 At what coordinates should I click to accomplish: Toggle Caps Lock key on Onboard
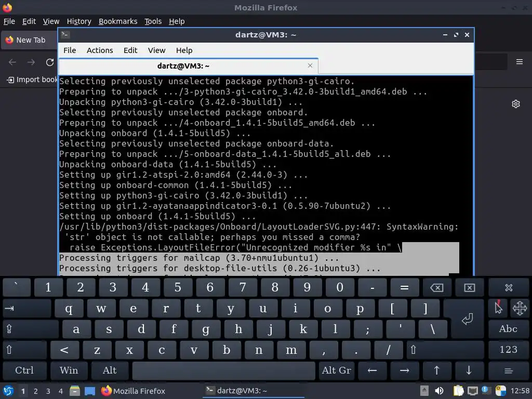pos(31,329)
